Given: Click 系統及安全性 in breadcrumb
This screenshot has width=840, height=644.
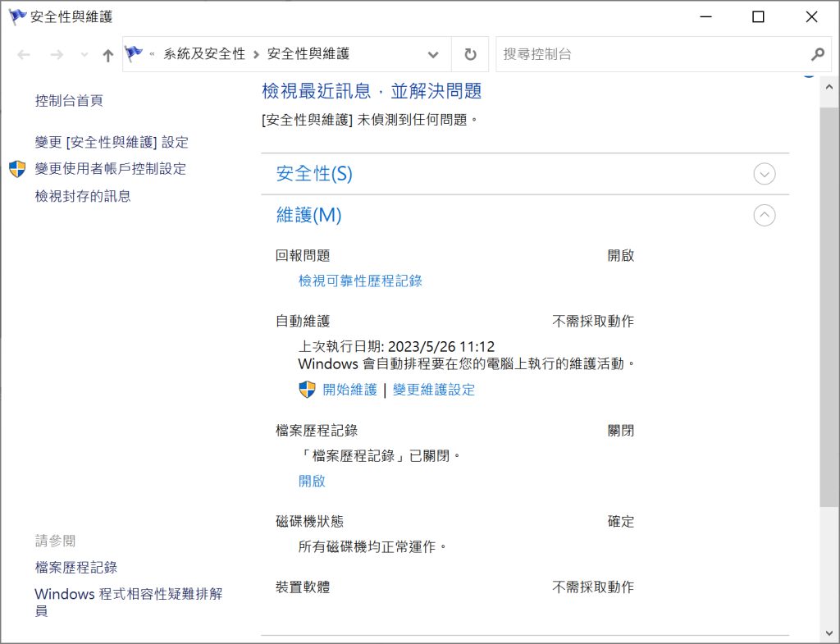Looking at the screenshot, I should pos(204,54).
